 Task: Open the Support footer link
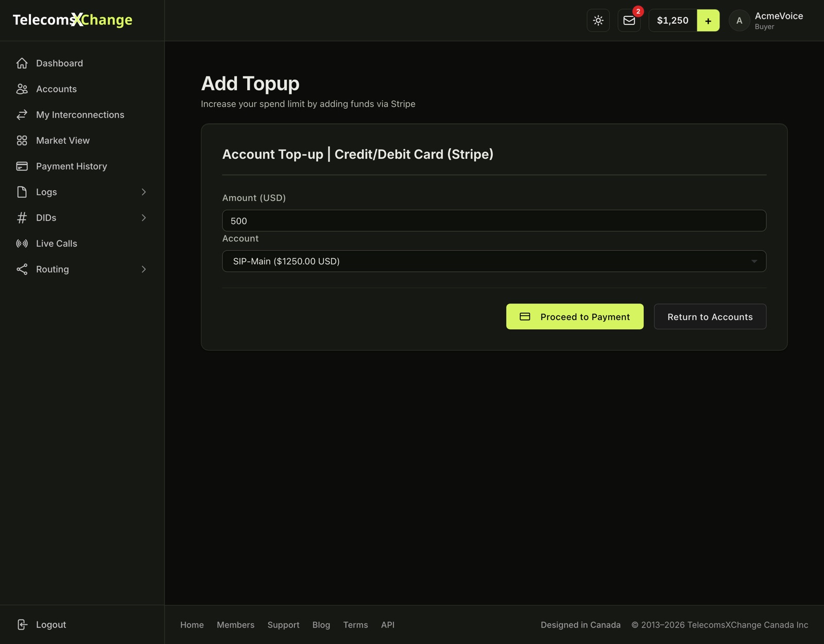283,625
